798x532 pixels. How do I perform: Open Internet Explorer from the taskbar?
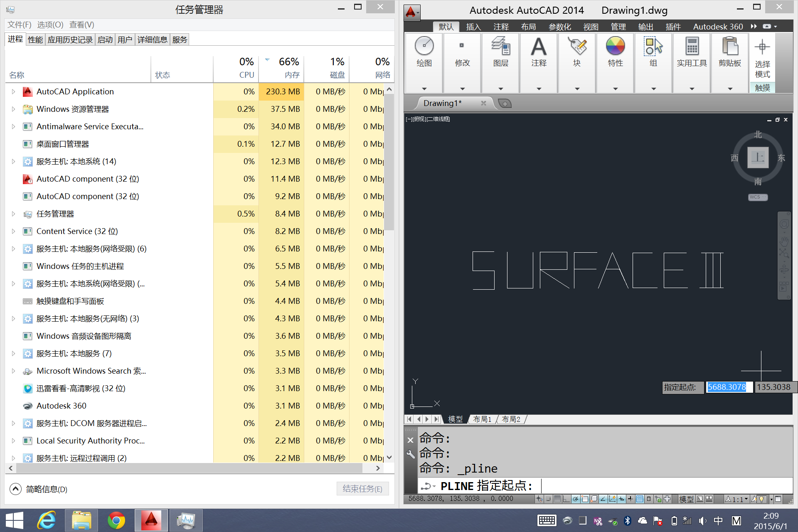tap(47, 520)
